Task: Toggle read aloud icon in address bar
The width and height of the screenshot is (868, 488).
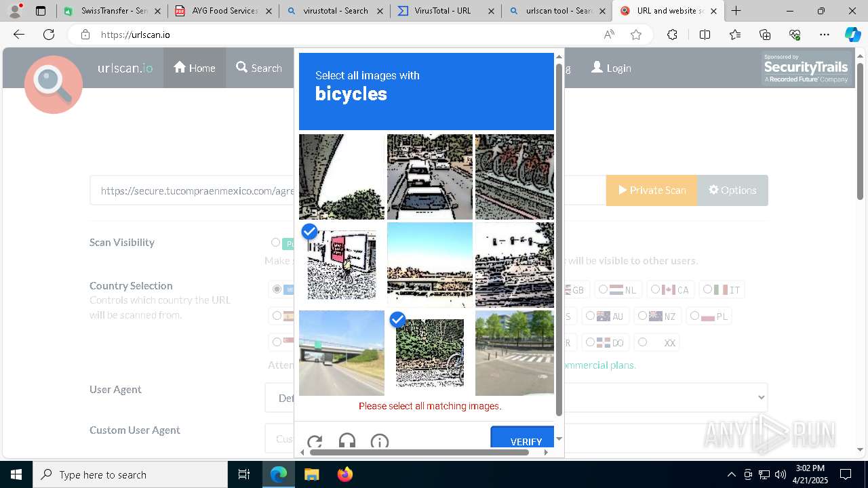Action: coord(609,35)
